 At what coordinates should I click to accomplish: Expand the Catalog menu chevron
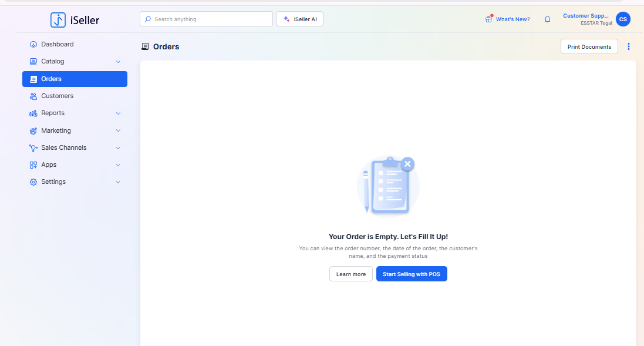click(118, 62)
